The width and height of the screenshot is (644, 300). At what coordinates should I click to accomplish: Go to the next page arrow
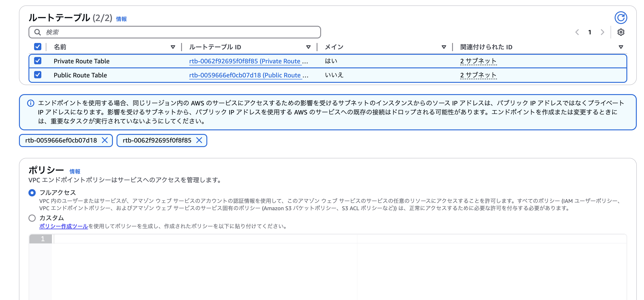click(x=602, y=32)
